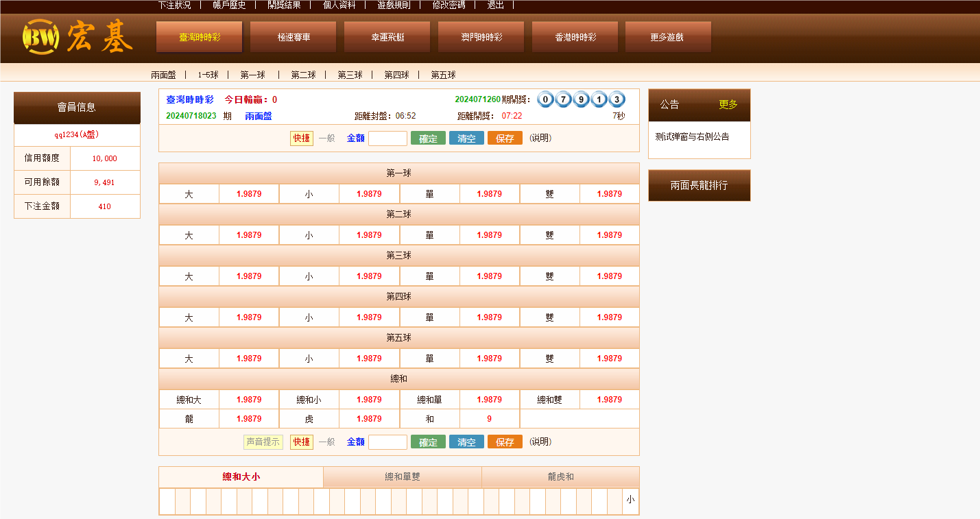The height and width of the screenshot is (519, 980).
Task: Open the 更多 link in the announcement panel
Action: (729, 105)
